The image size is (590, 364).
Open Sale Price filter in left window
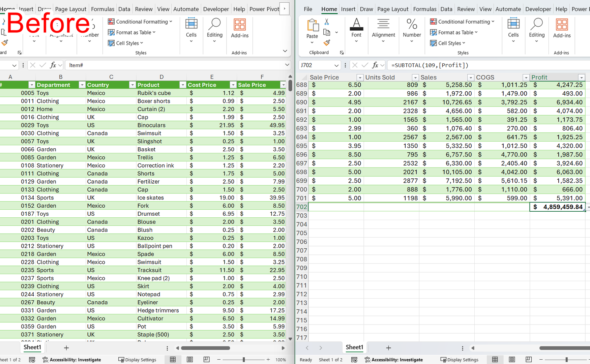point(283,85)
